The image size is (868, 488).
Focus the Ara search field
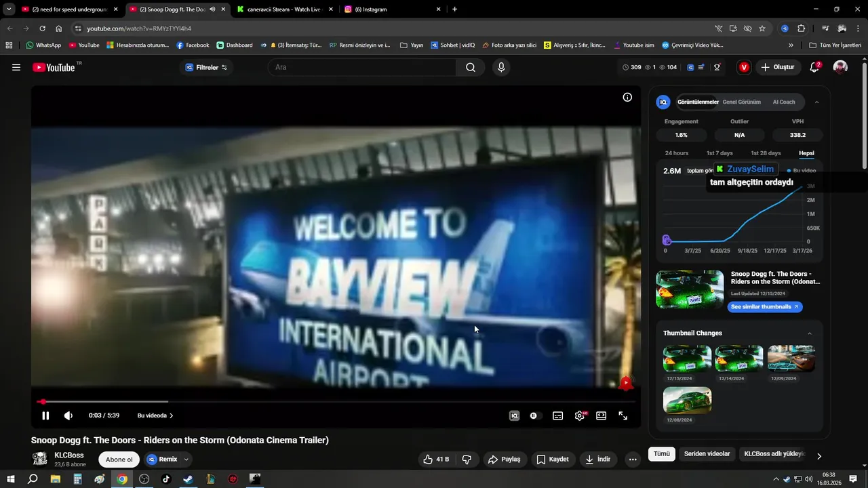363,67
